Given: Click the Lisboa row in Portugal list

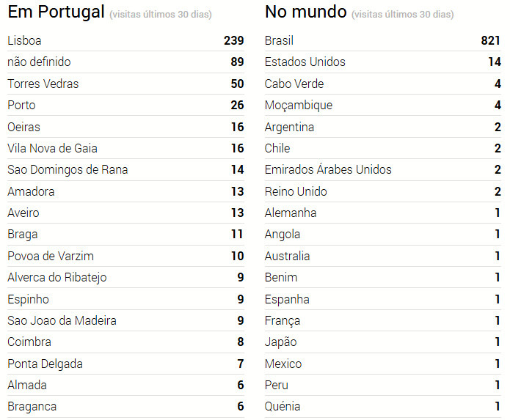Looking at the screenshot, I should tap(26, 41).
